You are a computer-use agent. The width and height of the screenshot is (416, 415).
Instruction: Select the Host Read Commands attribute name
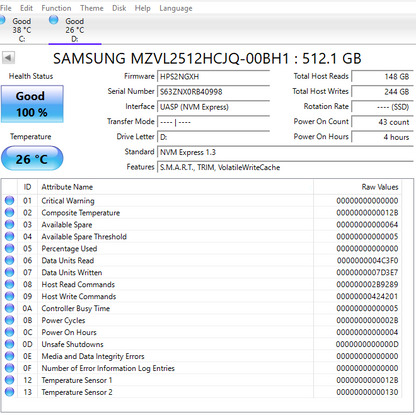point(78,284)
